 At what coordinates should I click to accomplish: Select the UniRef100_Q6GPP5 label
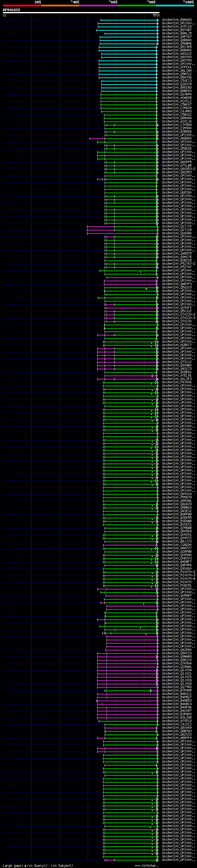[x=177, y=162]
